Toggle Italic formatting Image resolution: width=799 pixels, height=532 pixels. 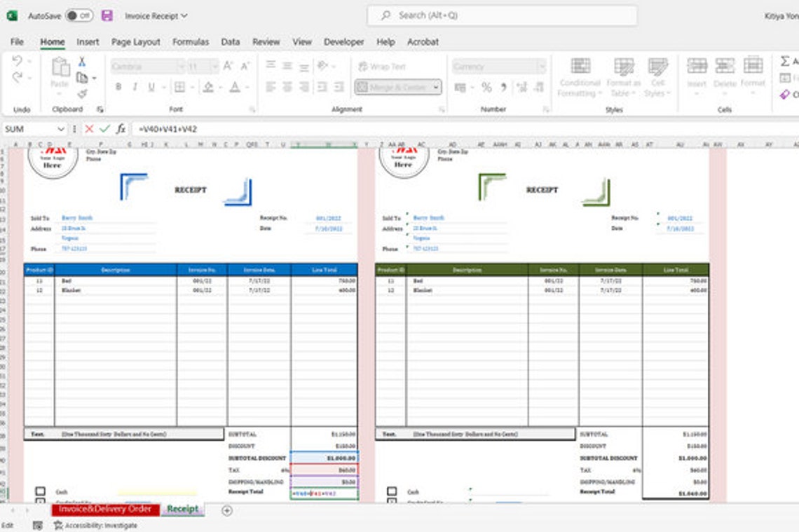tap(135, 87)
